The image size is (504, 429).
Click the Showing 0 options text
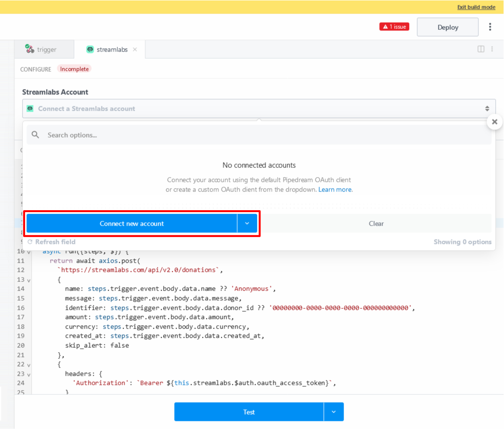click(x=462, y=242)
